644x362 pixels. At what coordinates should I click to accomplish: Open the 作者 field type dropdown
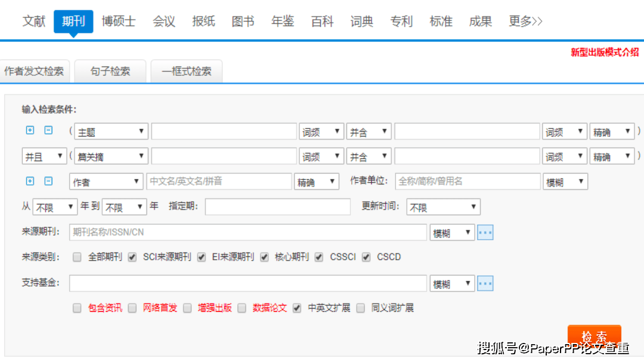pyautogui.click(x=106, y=182)
